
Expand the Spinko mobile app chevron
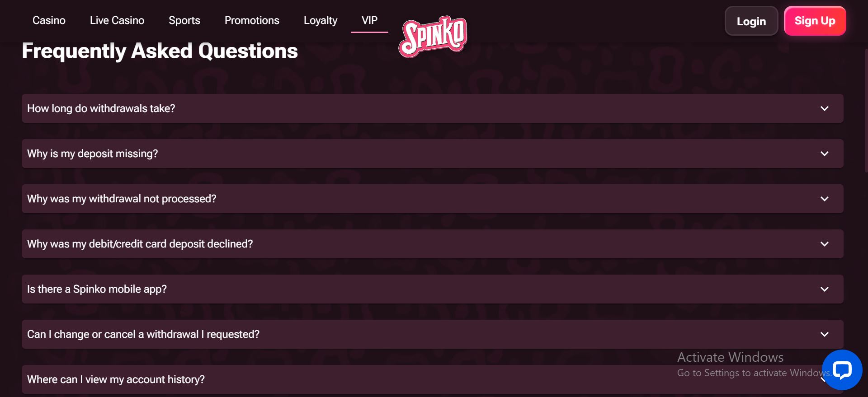[x=824, y=289]
